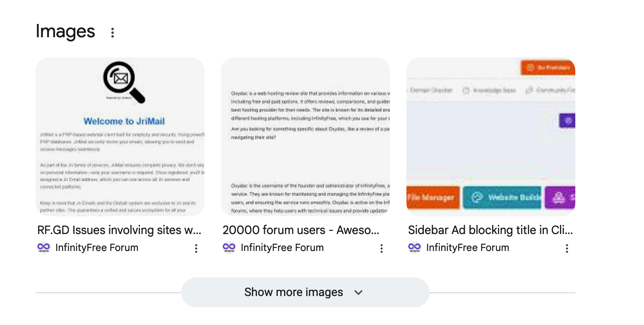Open the 'RF.GD Issues involving sites' result

tap(119, 230)
